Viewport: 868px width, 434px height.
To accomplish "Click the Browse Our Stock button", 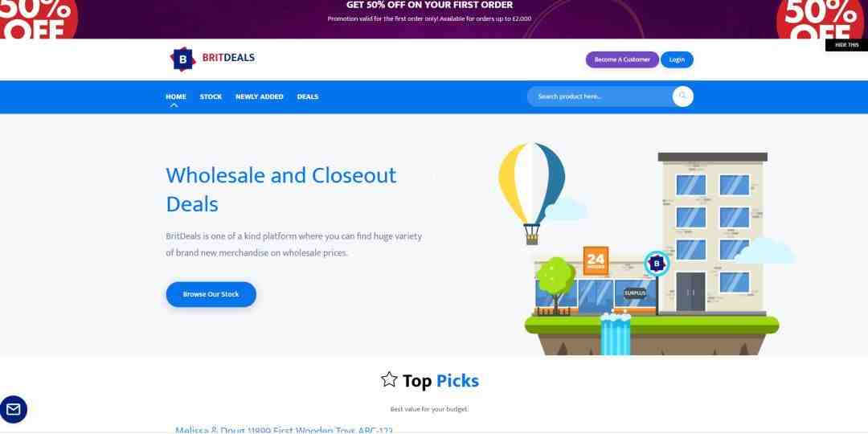I will pos(211,294).
